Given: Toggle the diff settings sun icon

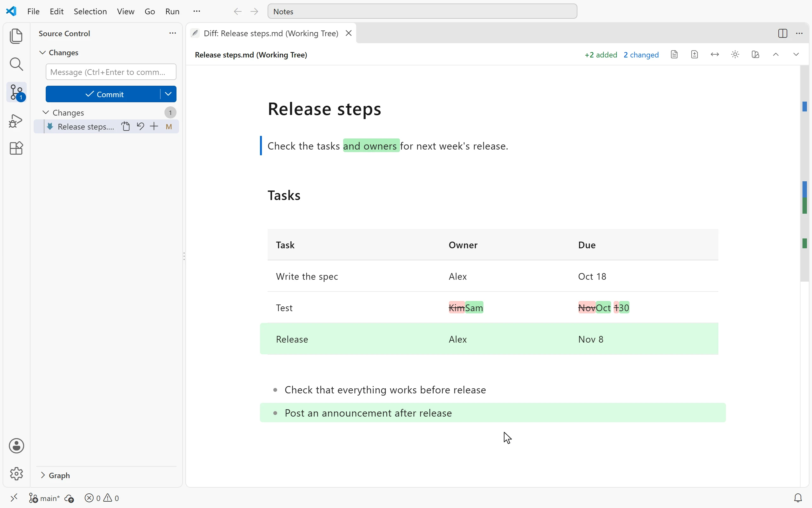Looking at the screenshot, I should [735, 54].
